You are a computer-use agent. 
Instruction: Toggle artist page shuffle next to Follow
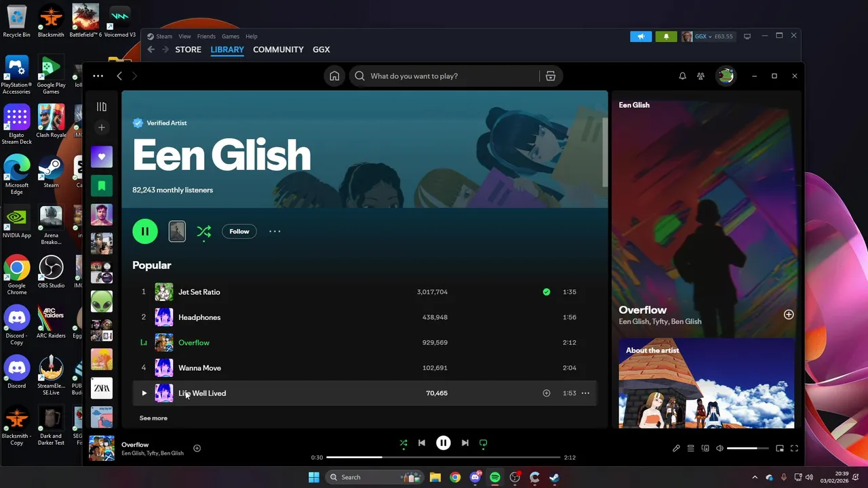click(203, 231)
